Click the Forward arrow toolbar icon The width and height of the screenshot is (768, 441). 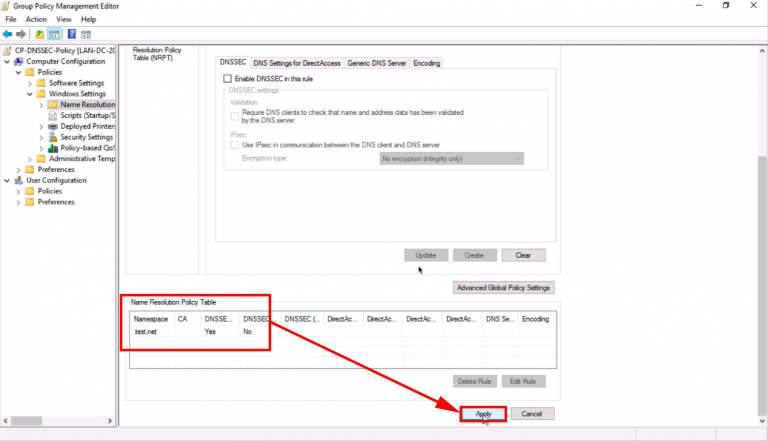click(21, 34)
